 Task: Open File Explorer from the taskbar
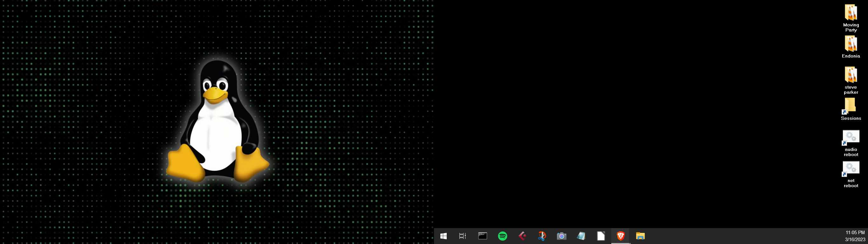[x=640, y=236]
